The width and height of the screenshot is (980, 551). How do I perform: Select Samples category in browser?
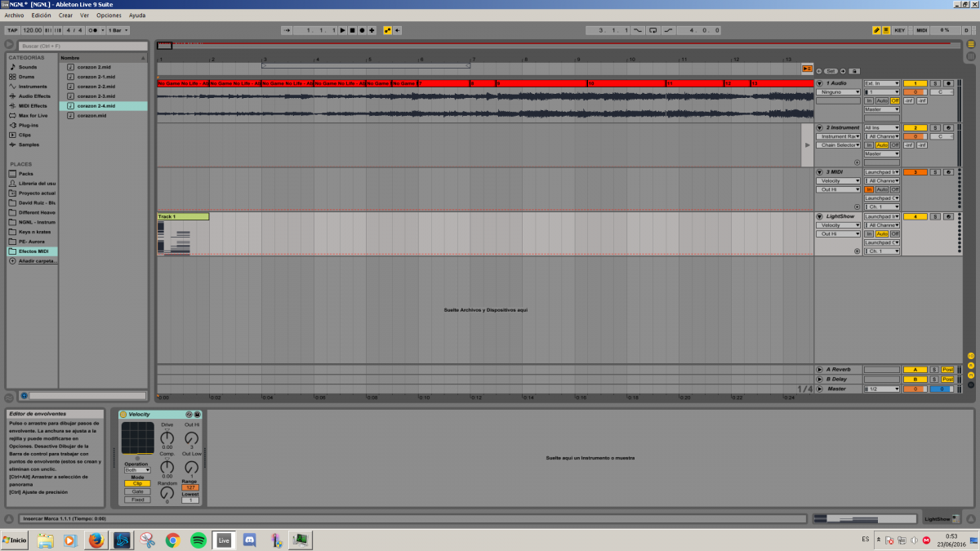point(29,144)
